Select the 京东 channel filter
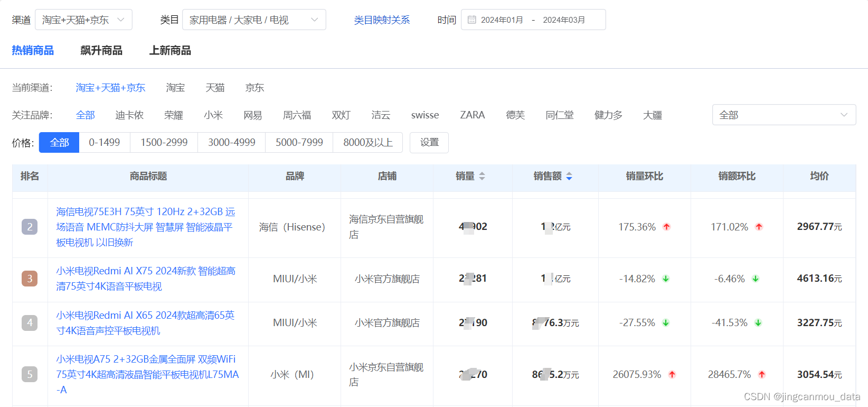Screen dimensions: 868x407 pos(254,88)
